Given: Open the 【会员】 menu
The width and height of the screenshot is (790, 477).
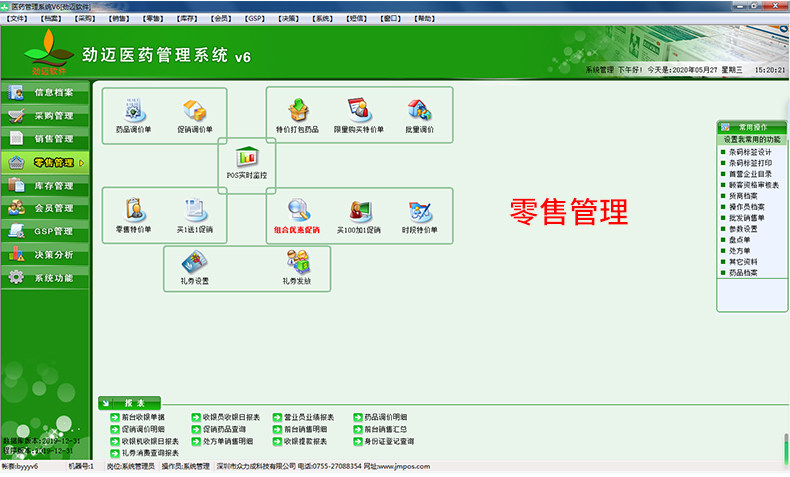Looking at the screenshot, I should pos(221,19).
